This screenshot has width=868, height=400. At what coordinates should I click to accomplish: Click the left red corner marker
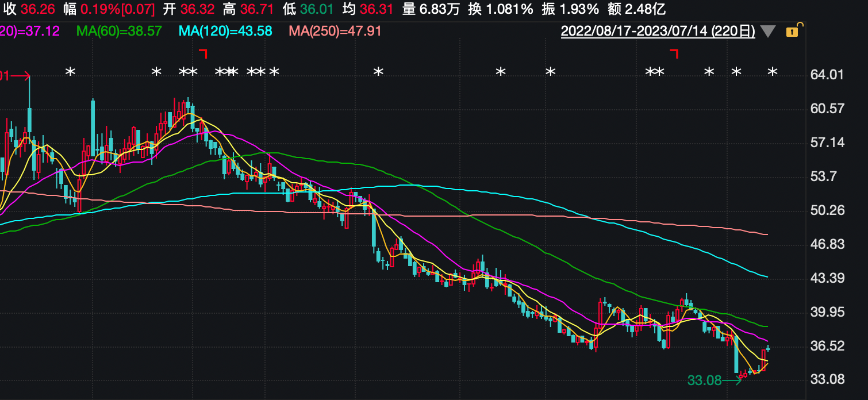click(203, 53)
